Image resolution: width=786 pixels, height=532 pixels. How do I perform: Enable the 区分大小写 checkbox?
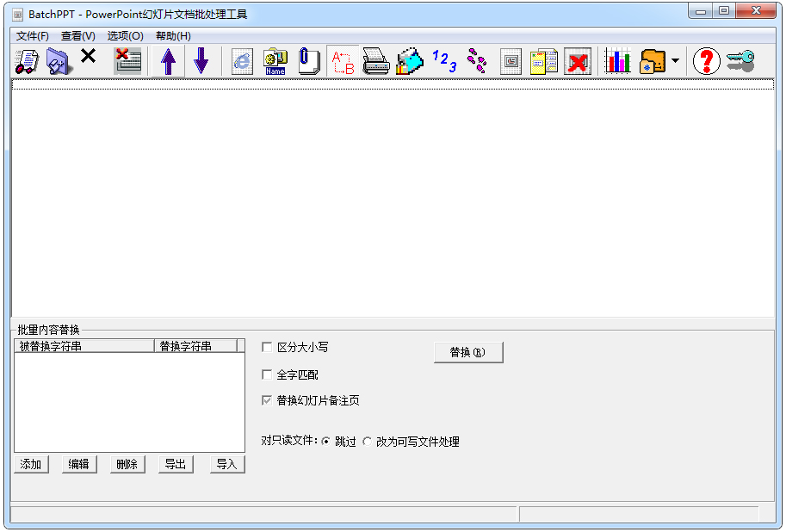(x=267, y=347)
